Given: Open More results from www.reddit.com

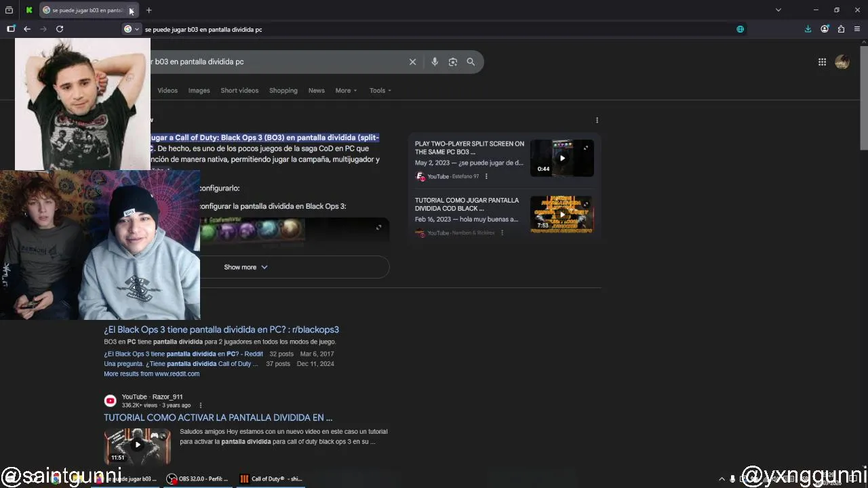Looking at the screenshot, I should coord(151,373).
